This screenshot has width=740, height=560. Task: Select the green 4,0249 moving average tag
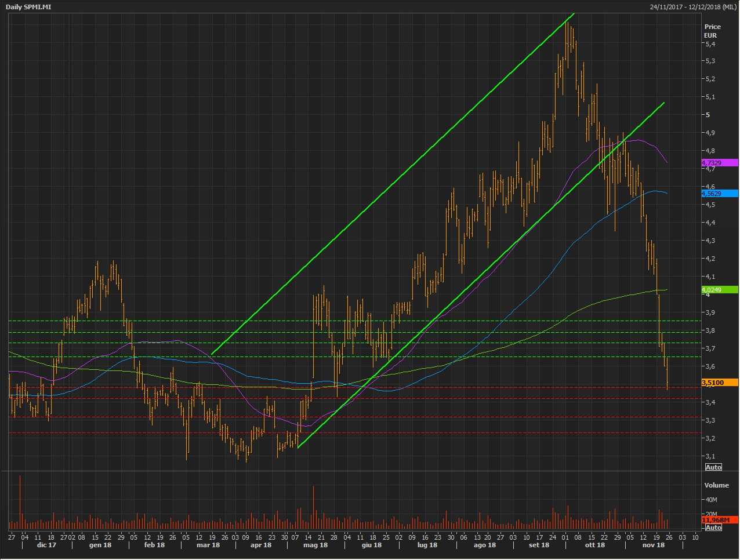point(719,289)
